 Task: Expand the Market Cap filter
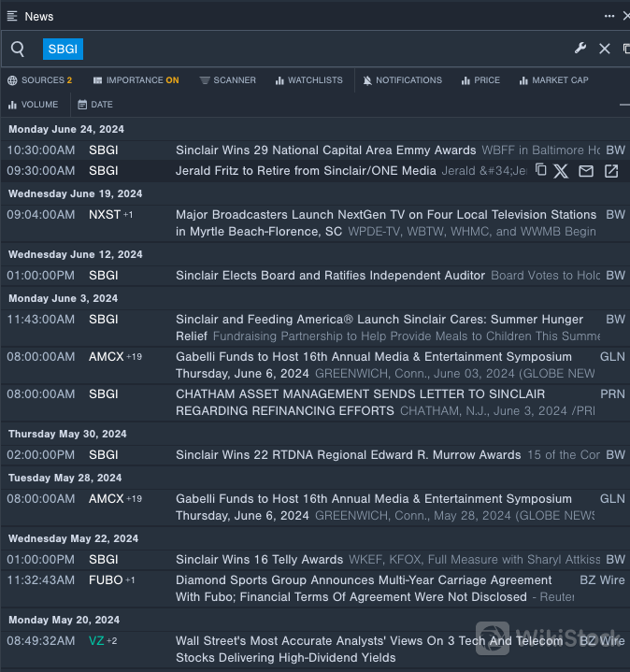tap(553, 80)
